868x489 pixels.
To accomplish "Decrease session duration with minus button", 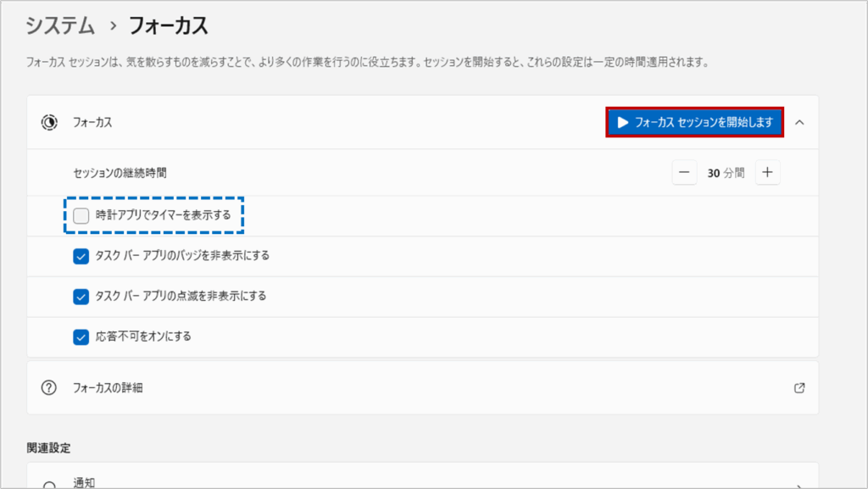I will pyautogui.click(x=684, y=173).
